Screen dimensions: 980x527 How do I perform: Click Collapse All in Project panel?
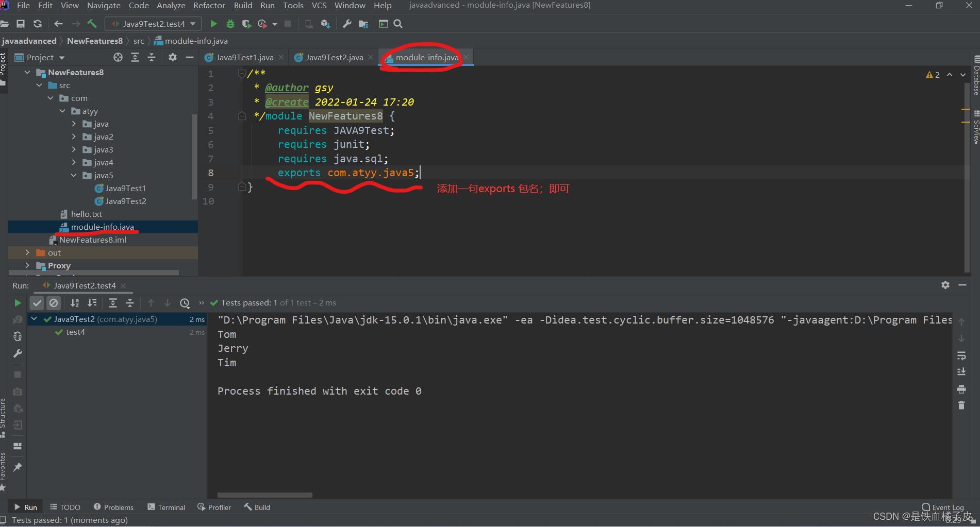coord(152,57)
